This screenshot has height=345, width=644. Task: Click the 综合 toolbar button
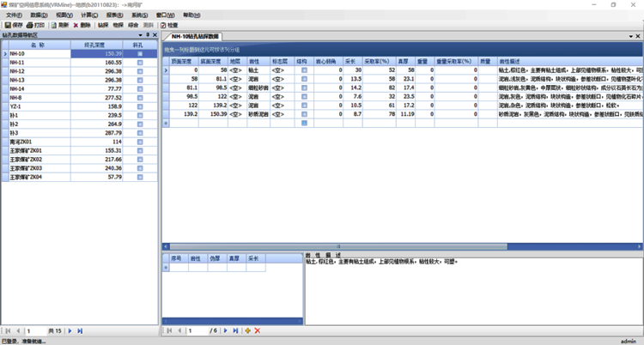click(133, 26)
